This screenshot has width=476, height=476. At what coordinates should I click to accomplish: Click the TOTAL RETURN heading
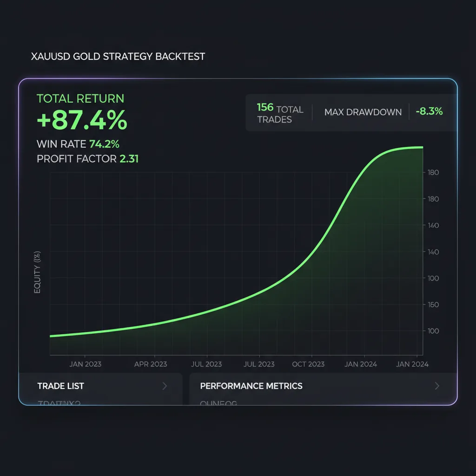coord(80,99)
